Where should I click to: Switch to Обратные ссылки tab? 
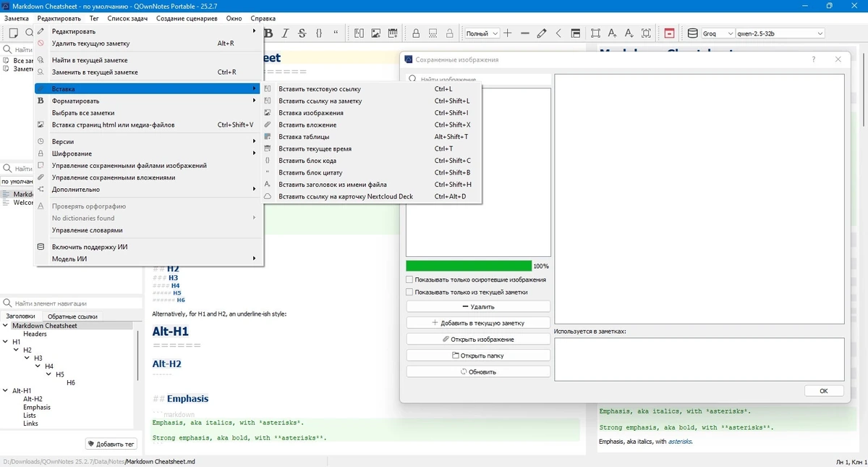73,316
